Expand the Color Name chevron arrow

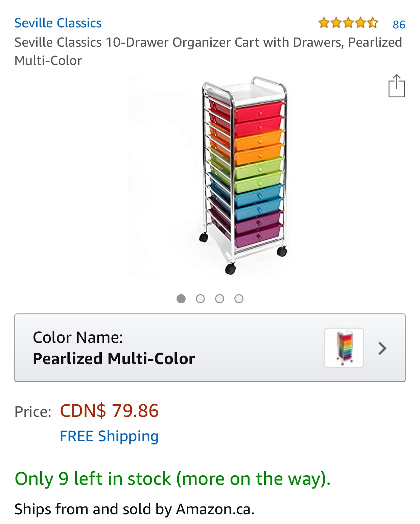[382, 348]
